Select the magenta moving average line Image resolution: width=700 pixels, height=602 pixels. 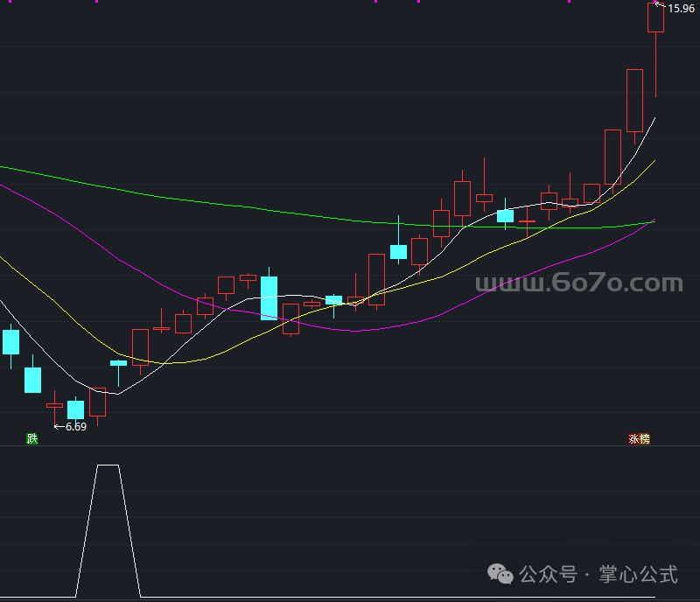click(x=350, y=330)
